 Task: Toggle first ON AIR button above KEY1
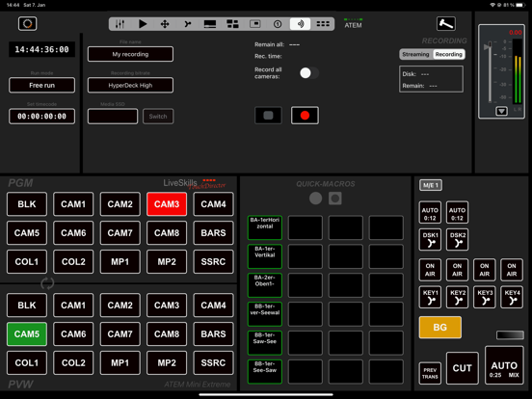[x=430, y=270]
